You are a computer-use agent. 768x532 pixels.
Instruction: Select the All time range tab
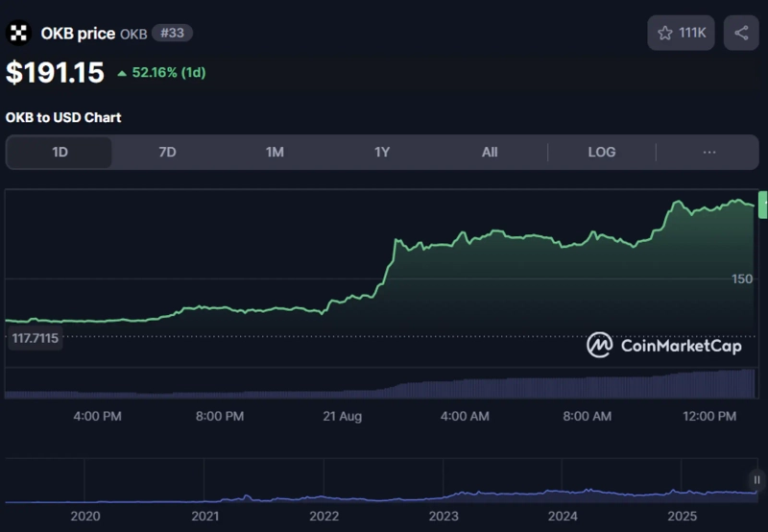(490, 152)
